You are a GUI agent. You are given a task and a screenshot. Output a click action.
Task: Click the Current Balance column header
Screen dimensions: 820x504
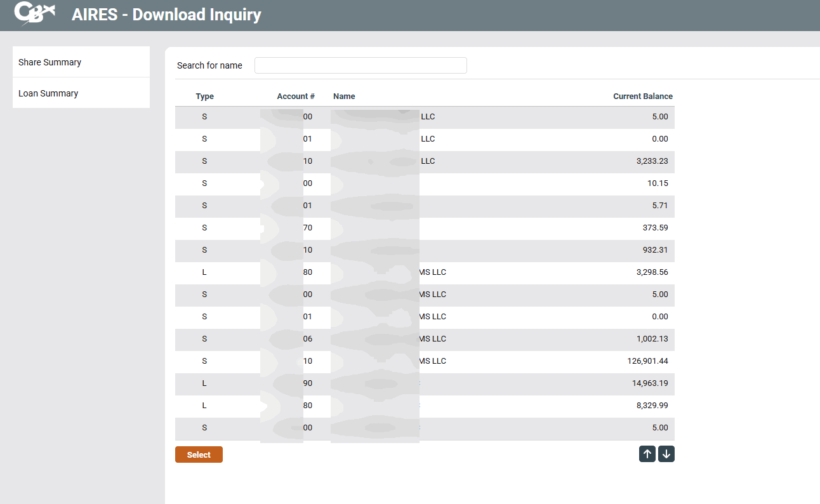642,96
